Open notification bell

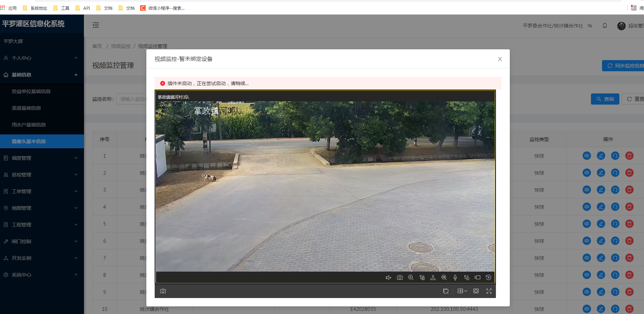pyautogui.click(x=605, y=25)
